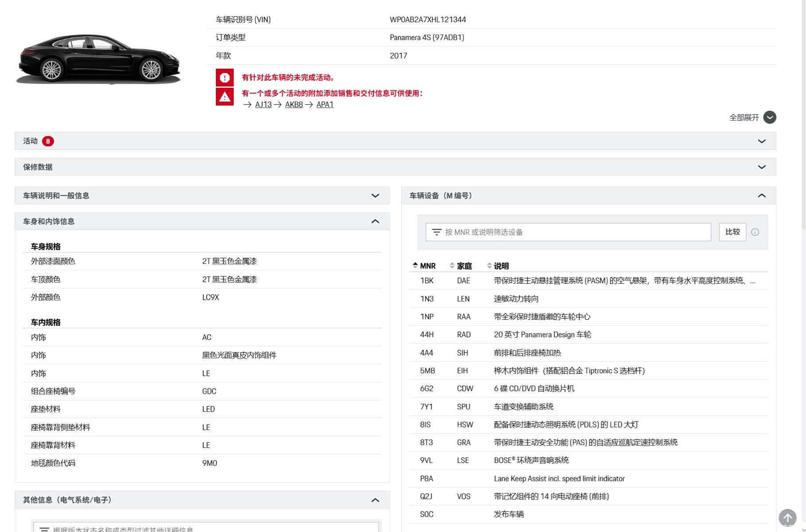Click the 比较 compare button

point(732,232)
